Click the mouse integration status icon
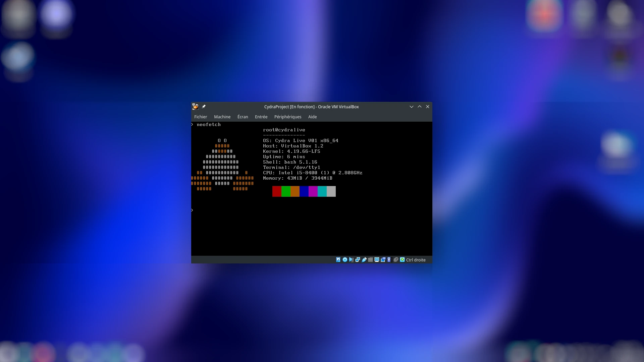The width and height of the screenshot is (644, 362). pos(396,259)
